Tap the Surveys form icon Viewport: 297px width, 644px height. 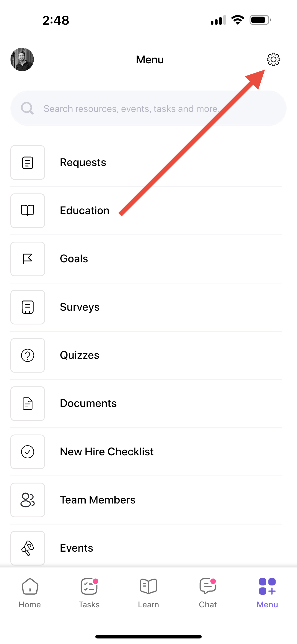pos(27,307)
